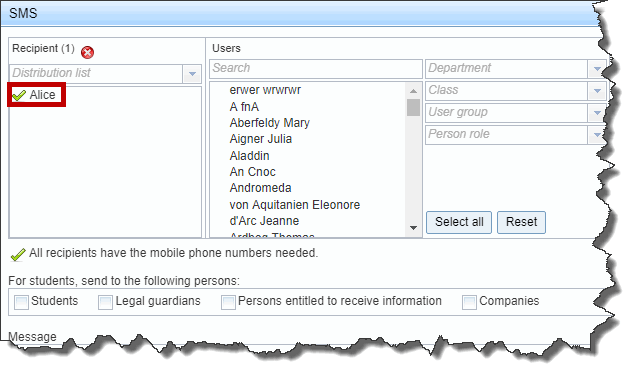Image resolution: width=637 pixels, height=380 pixels.
Task: Click the Reset button
Action: click(x=522, y=222)
